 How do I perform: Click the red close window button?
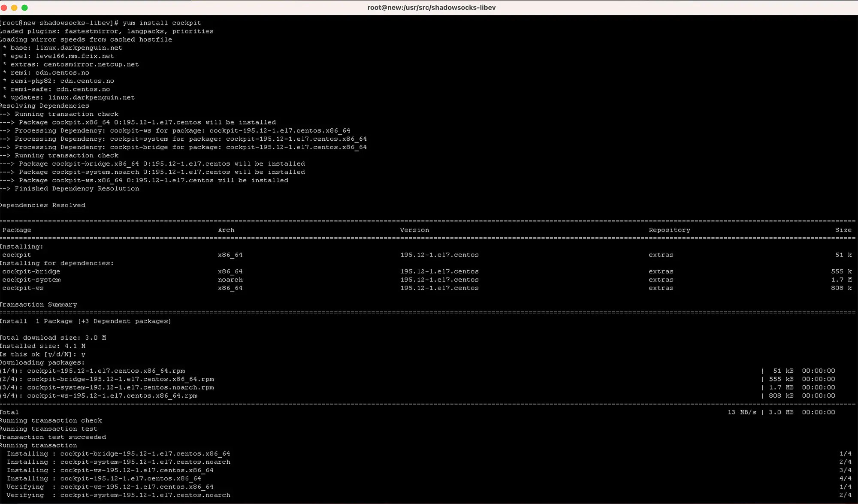[x=6, y=7]
